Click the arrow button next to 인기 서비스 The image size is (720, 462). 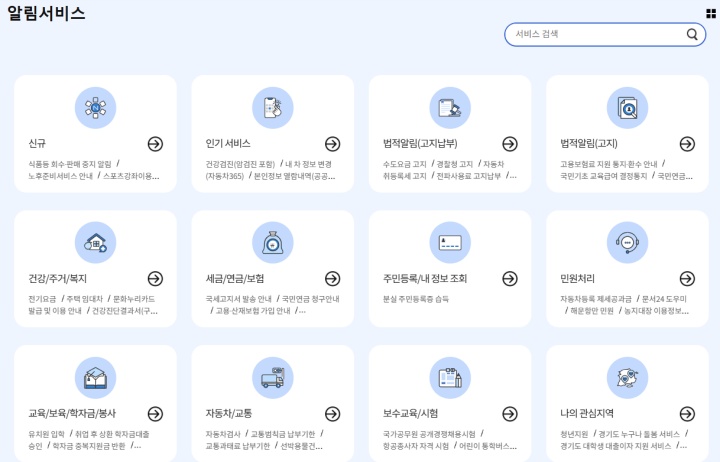pos(332,144)
